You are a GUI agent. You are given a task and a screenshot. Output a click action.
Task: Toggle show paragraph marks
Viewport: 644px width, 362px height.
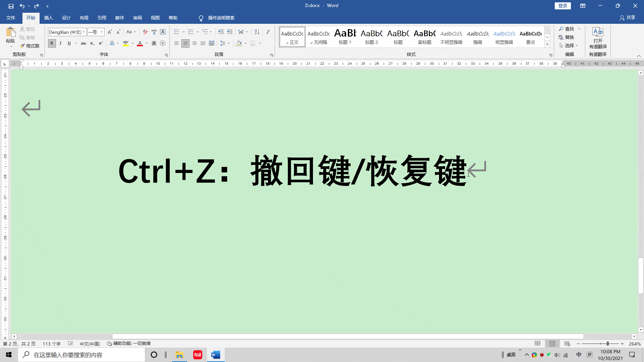(x=268, y=32)
